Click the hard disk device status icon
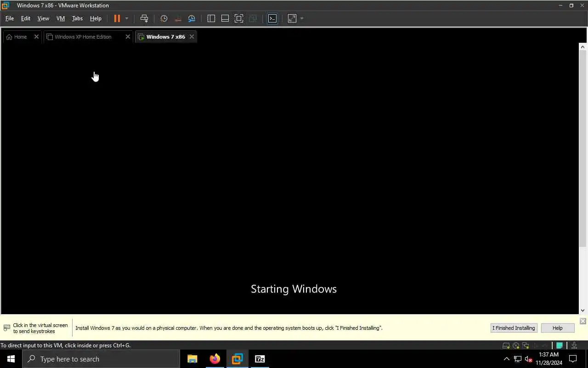Screen dimensions: 588x368 click(x=506, y=345)
